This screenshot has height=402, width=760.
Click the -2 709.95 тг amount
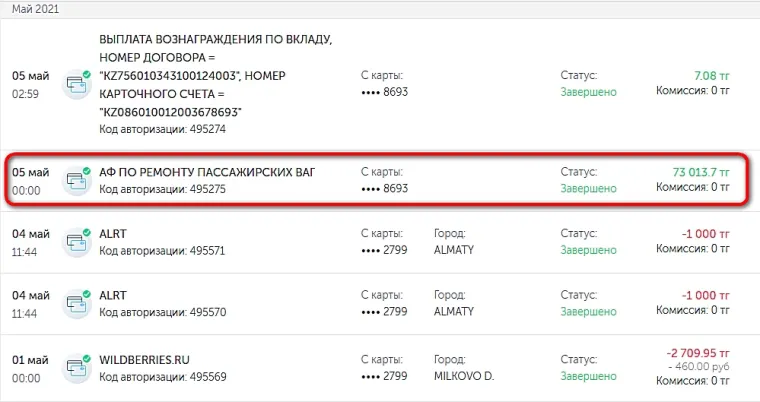697,354
